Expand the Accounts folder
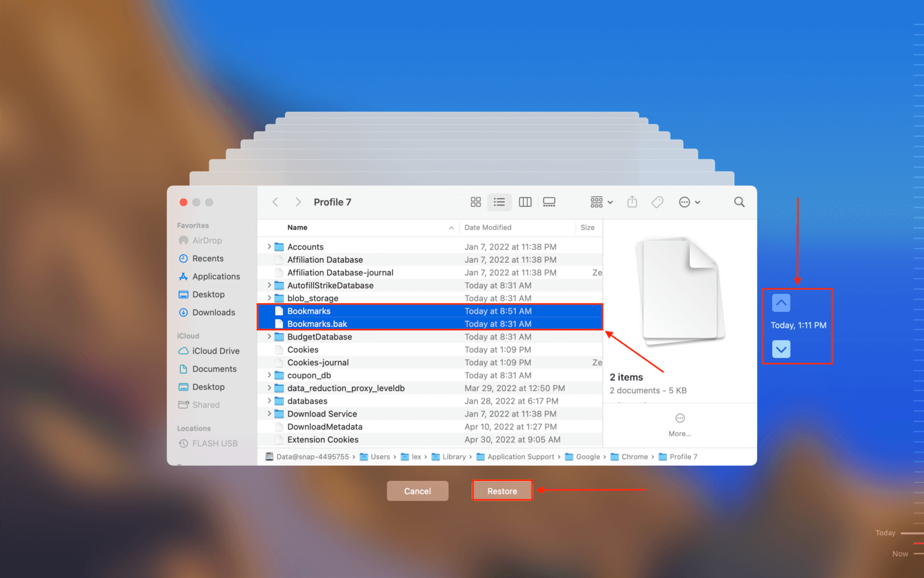Viewport: 924px width, 578px height. coord(267,246)
